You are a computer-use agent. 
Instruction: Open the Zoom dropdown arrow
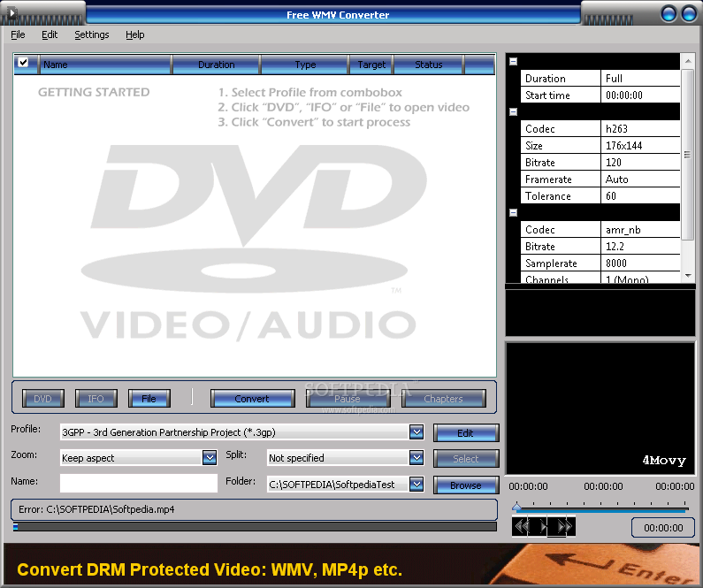[210, 458]
